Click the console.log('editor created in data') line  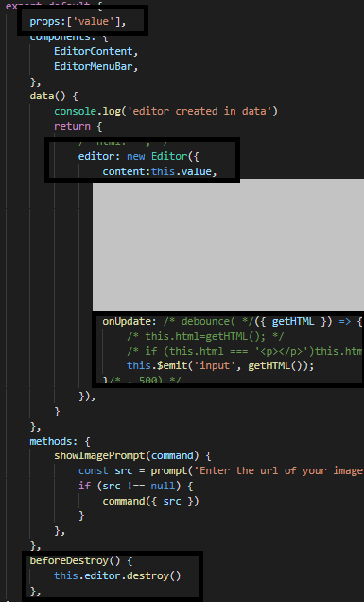pyautogui.click(x=165, y=111)
